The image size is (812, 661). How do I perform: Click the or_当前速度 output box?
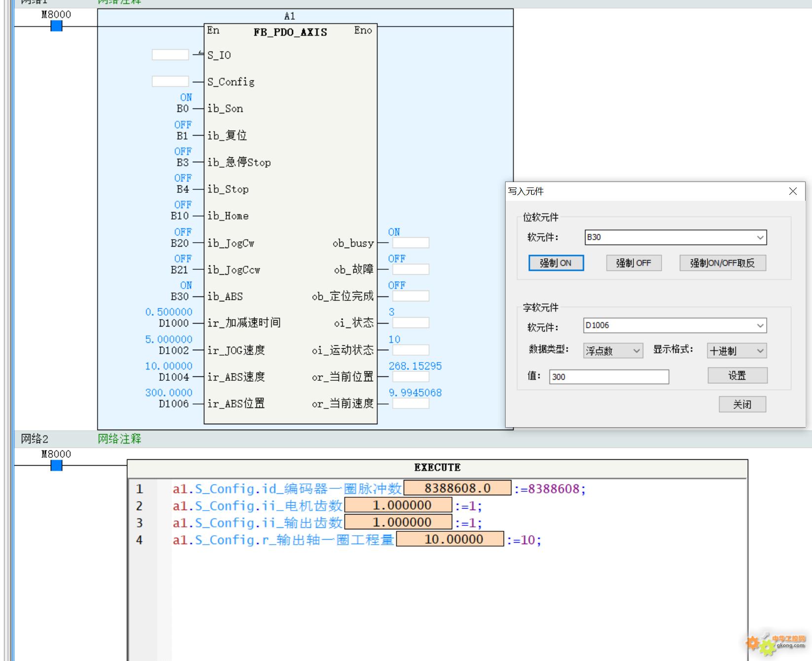click(411, 404)
